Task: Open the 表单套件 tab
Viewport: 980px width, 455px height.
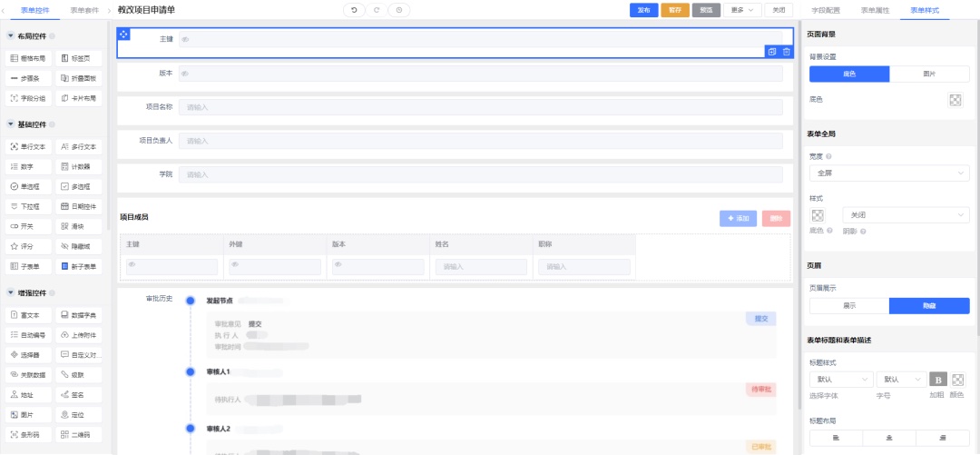Action: tap(84, 10)
